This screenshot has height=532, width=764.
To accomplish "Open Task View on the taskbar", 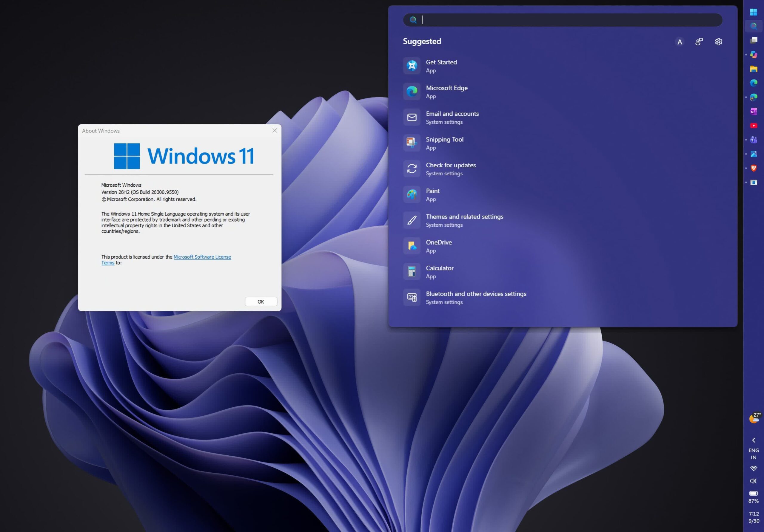I will point(753,40).
